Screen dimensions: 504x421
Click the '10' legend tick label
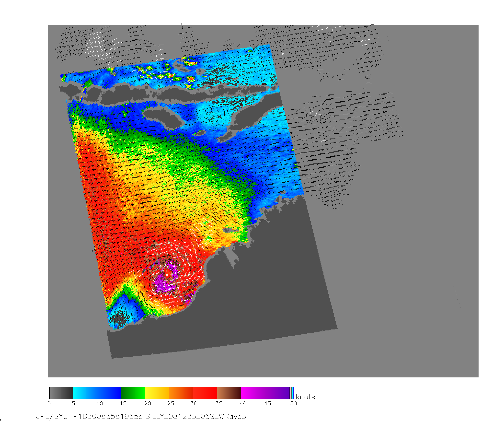[x=100, y=403]
